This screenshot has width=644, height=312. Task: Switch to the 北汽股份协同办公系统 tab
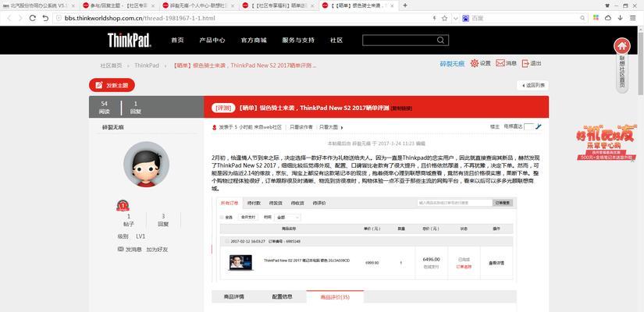point(40,5)
